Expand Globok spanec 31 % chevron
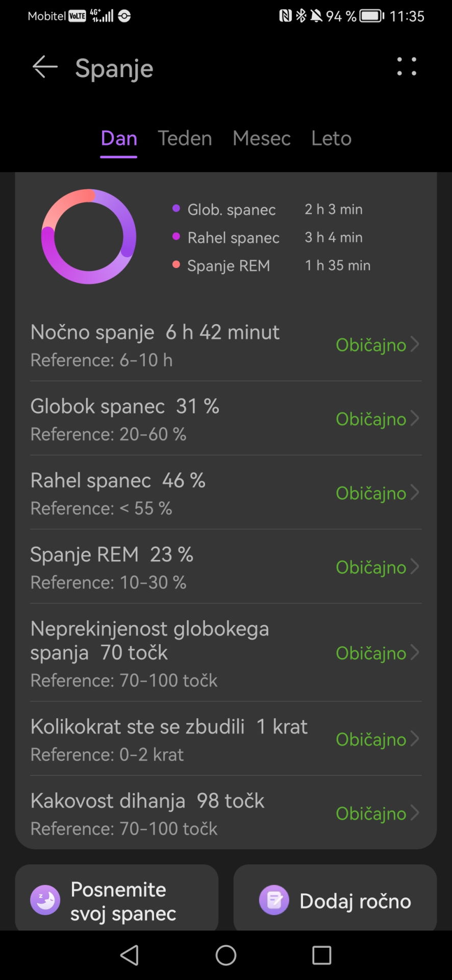Viewport: 452px width, 980px height. 415,419
